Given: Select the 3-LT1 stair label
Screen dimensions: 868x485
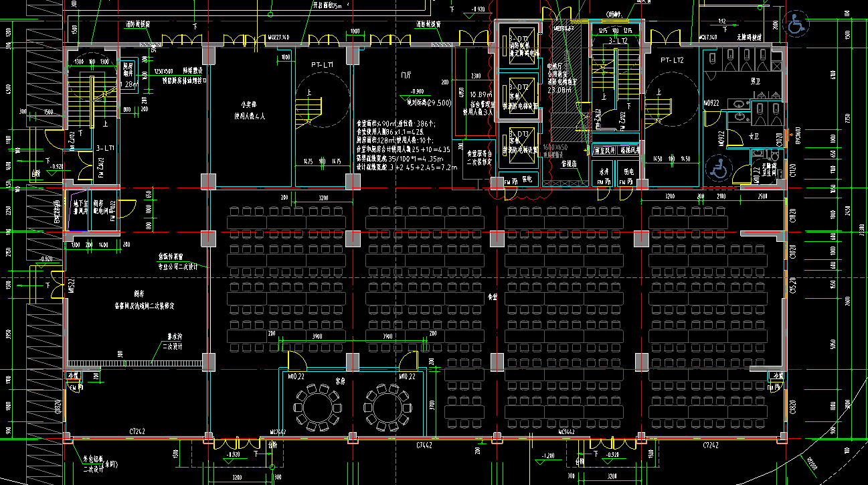Looking at the screenshot, I should [106, 147].
